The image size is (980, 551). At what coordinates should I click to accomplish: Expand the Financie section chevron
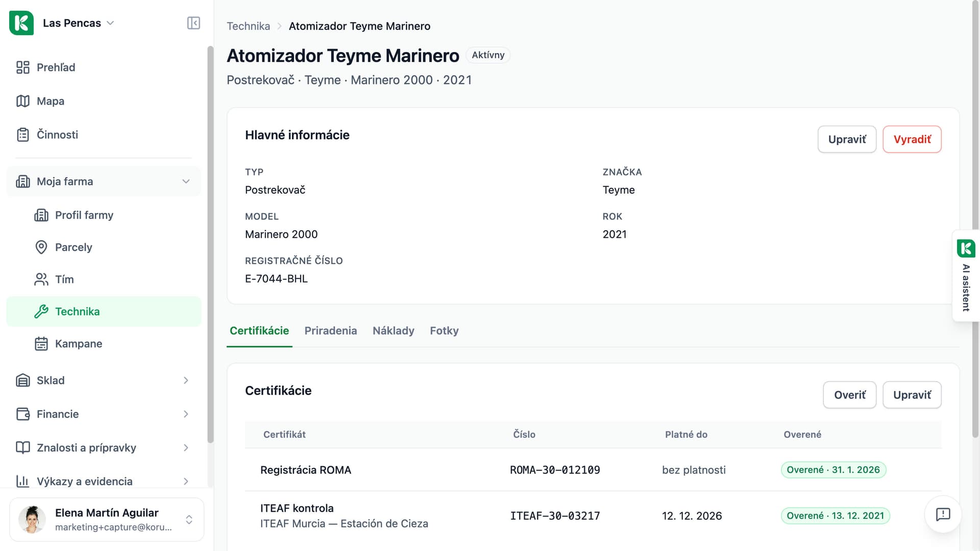pos(186,414)
